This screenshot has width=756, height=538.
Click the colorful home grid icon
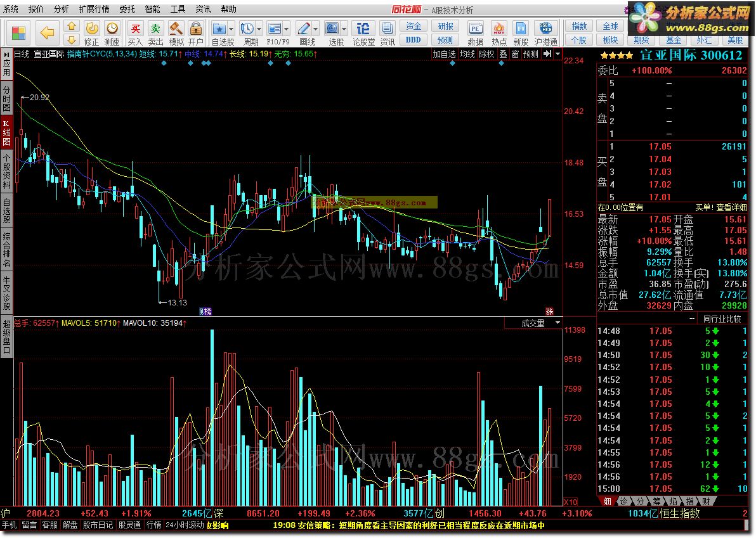click(x=18, y=33)
